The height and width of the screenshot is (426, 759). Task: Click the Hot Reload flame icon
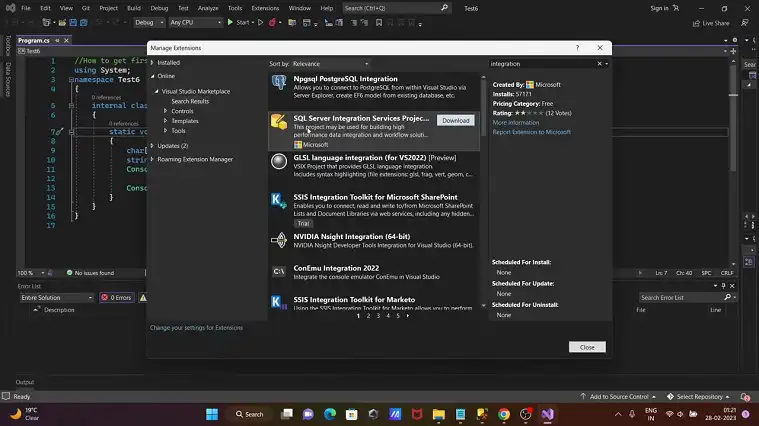coord(273,22)
